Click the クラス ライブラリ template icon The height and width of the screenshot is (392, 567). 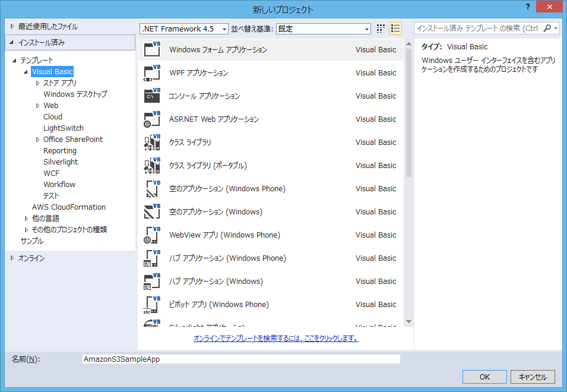(152, 142)
